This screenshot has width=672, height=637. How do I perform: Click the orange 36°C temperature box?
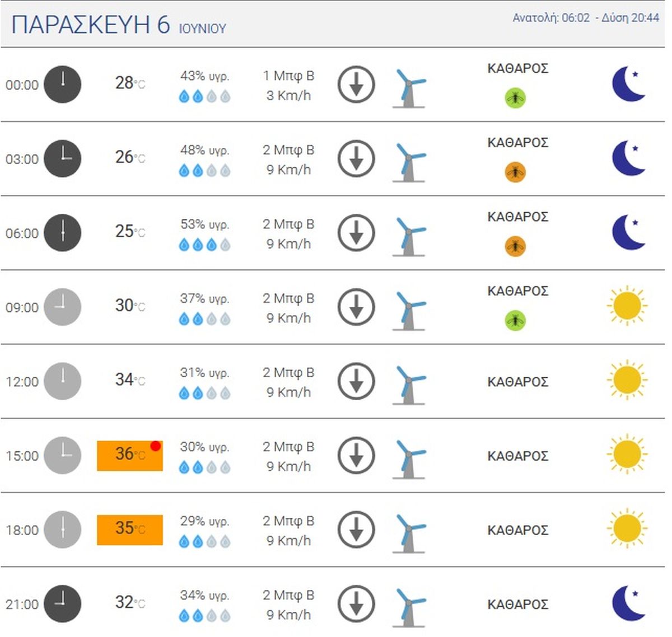tap(130, 456)
